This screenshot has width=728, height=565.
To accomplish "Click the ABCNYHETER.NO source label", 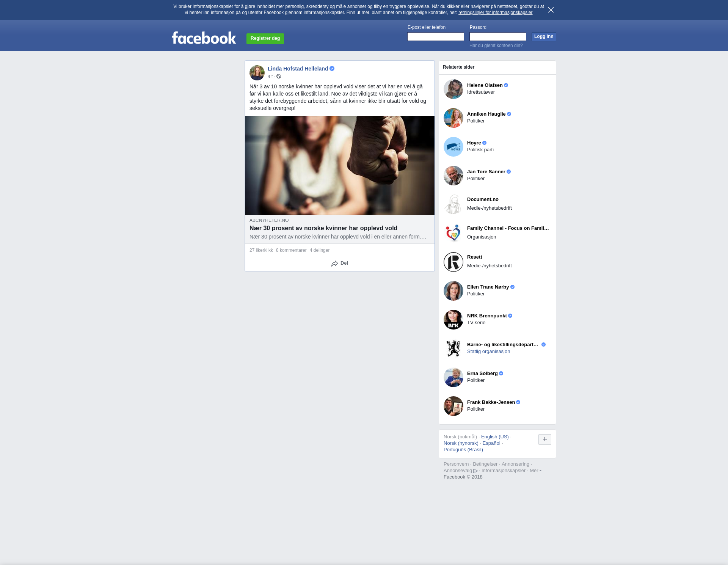I will tap(269, 220).
